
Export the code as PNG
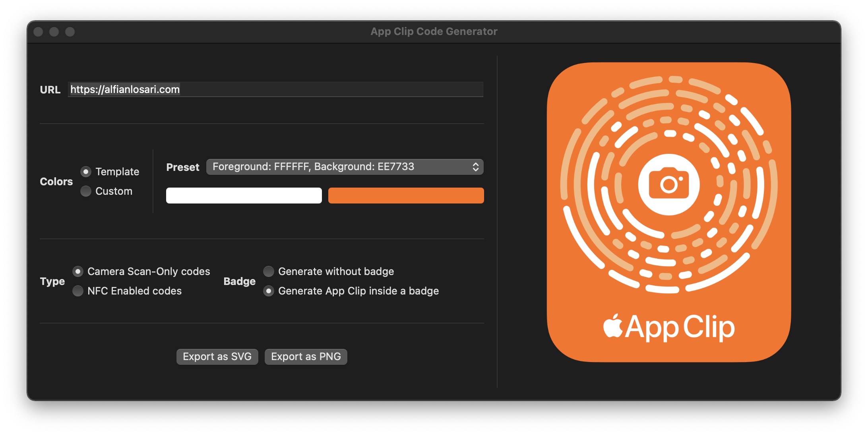pyautogui.click(x=306, y=356)
